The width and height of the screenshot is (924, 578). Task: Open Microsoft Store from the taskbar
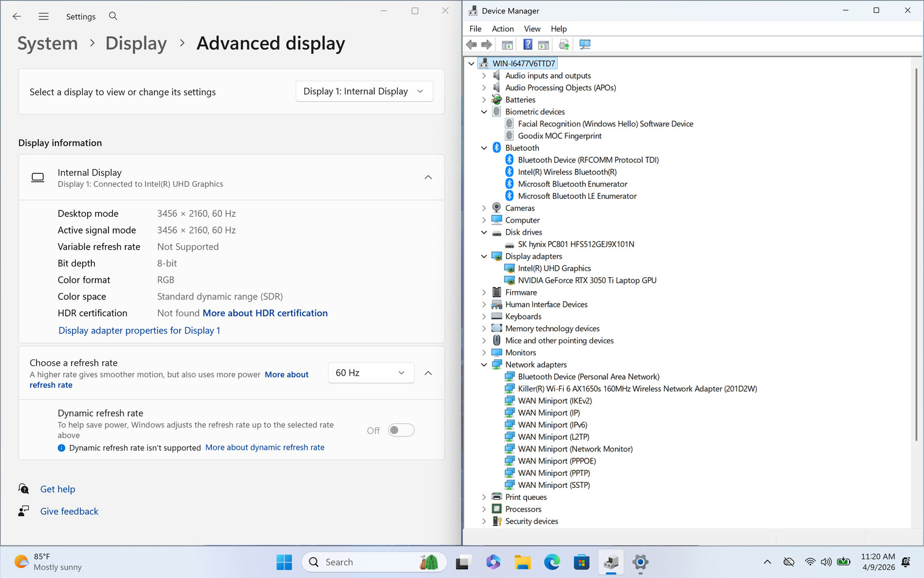(x=582, y=562)
